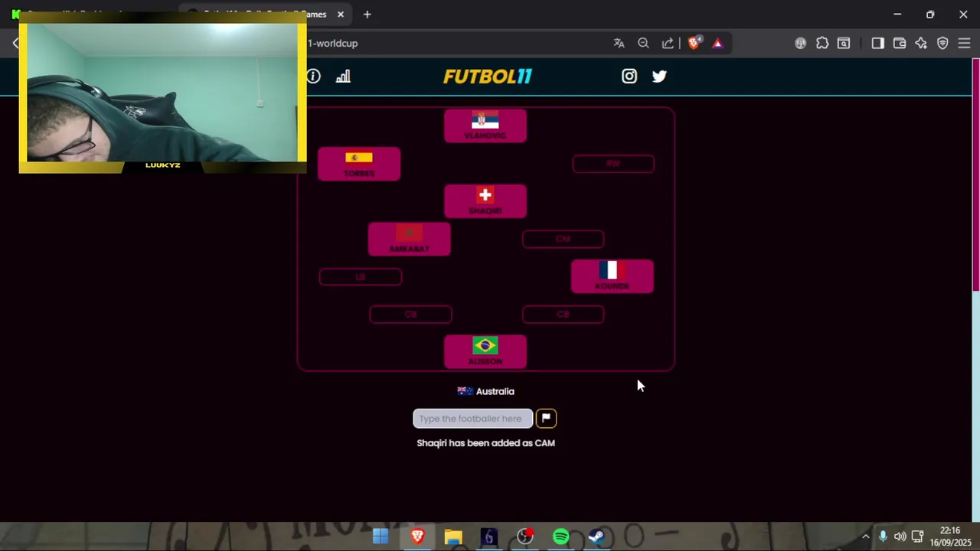Click the page vertical scrollbar thumb
Image resolution: width=980 pixels, height=551 pixels.
(975, 176)
